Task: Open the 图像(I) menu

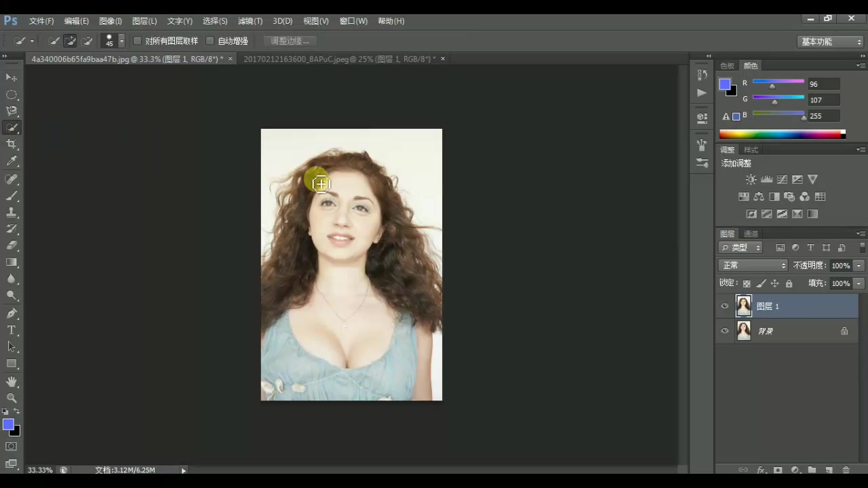Action: [111, 21]
